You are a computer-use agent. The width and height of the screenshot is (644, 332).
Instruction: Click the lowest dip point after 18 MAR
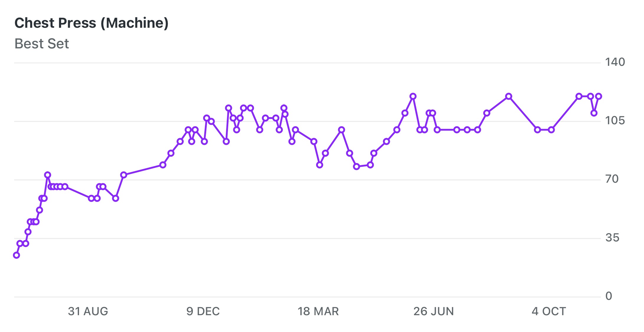(356, 166)
